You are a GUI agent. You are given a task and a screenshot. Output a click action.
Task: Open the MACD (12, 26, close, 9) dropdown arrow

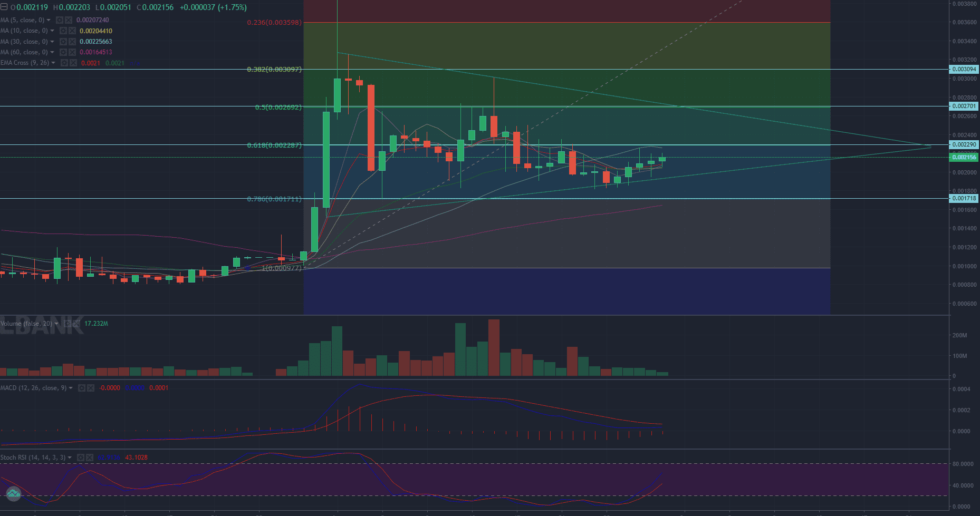71,388
